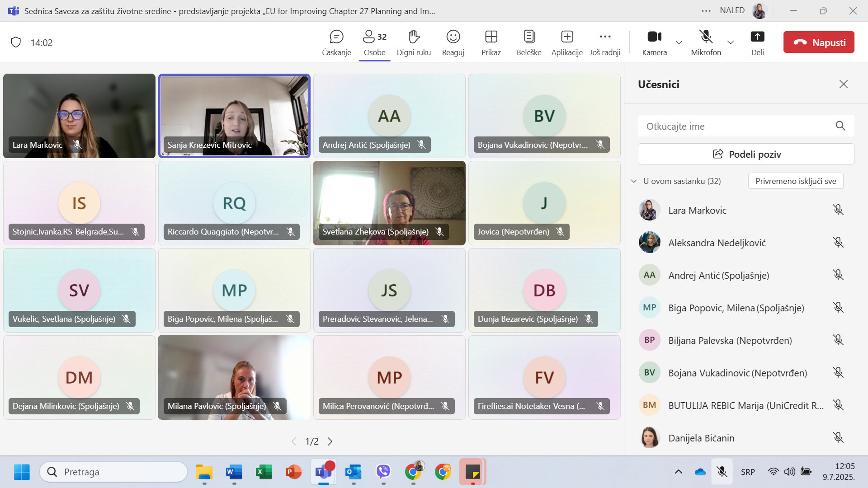Open Excel from the taskbar
868x488 pixels.
[264, 472]
